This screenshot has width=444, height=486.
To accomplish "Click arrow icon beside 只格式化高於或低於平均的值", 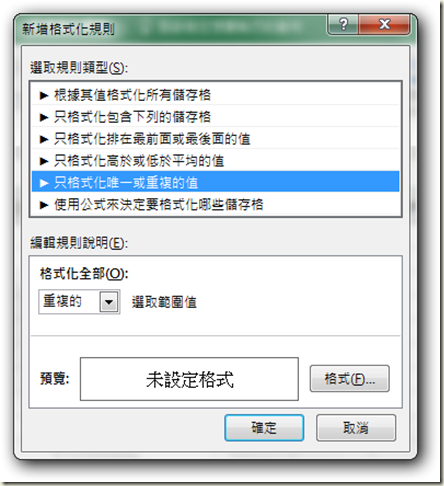I will click(x=44, y=161).
